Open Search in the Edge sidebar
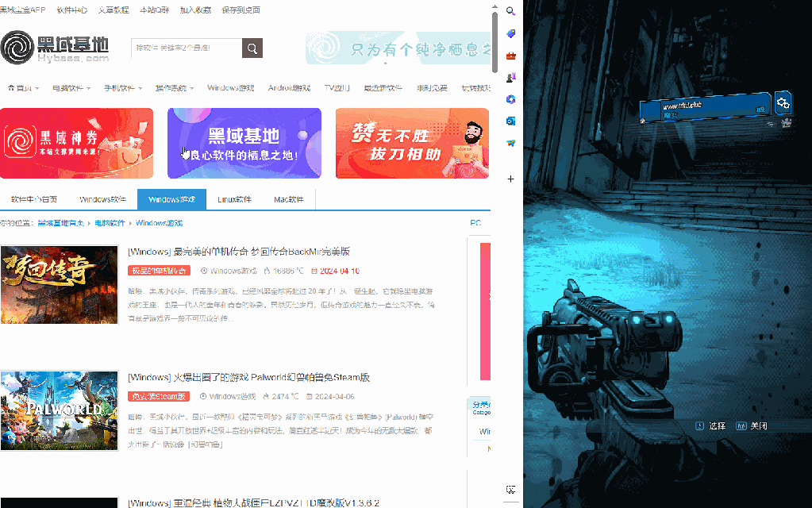This screenshot has height=508, width=812. click(x=510, y=11)
